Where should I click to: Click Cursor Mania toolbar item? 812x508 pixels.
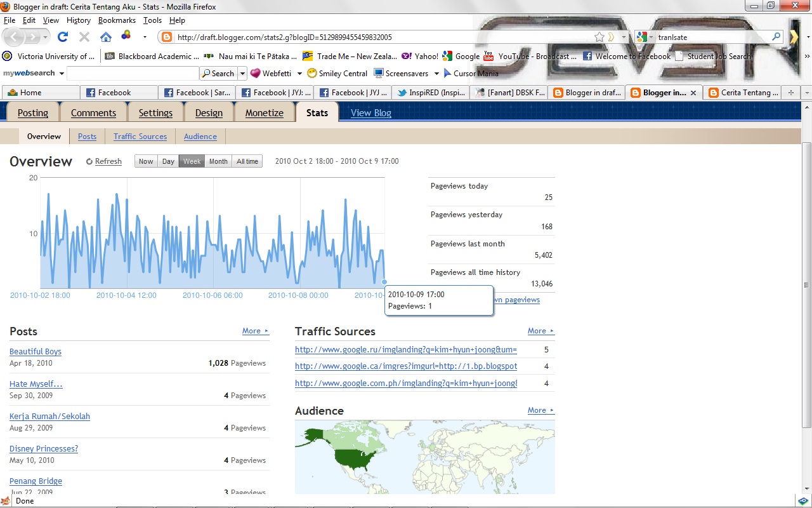471,73
